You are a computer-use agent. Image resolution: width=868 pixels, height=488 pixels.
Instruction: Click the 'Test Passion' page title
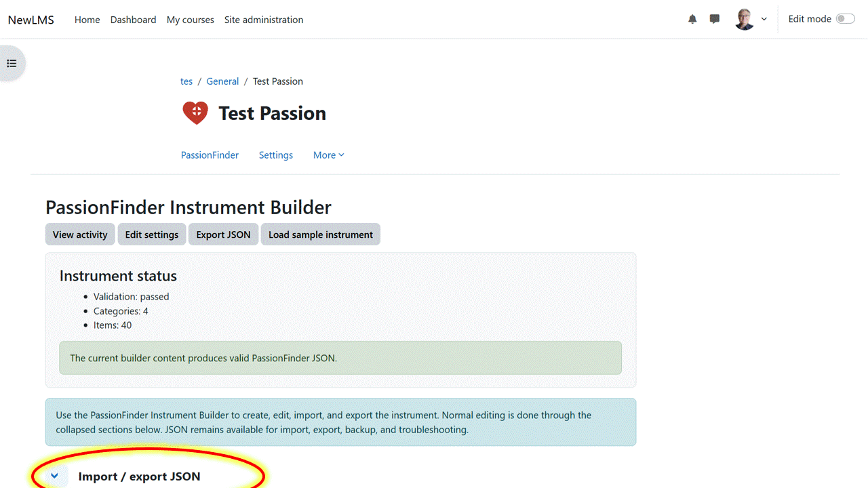[272, 113]
